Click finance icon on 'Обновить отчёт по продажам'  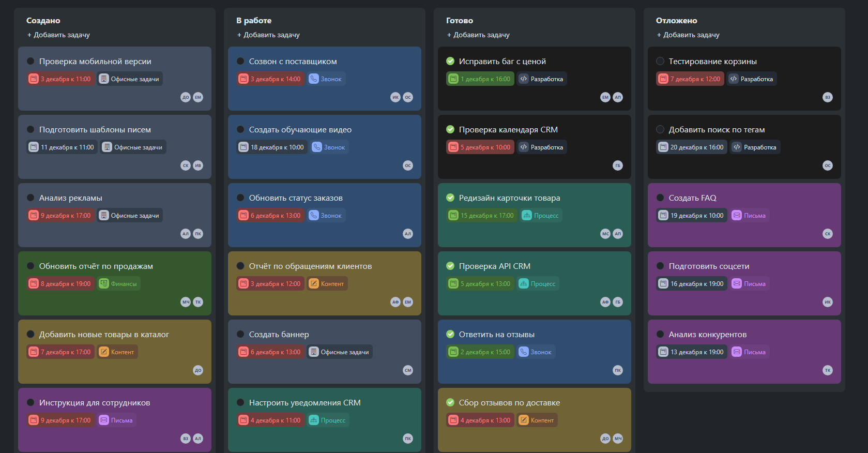click(104, 284)
